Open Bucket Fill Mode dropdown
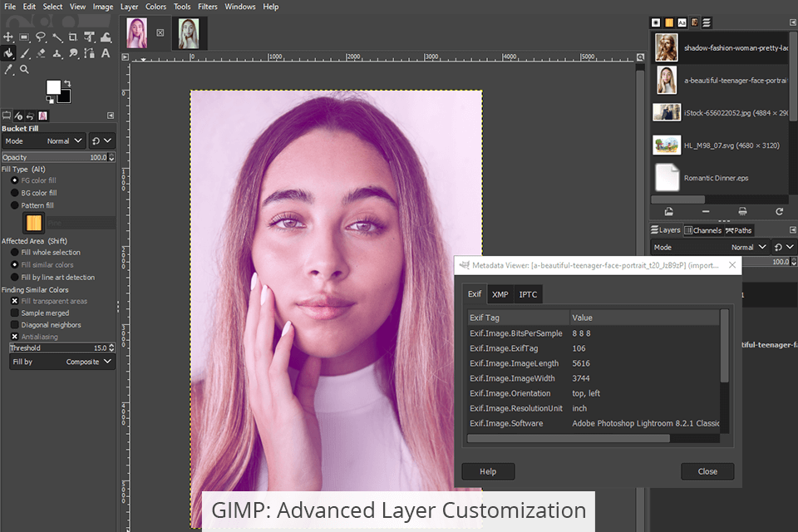 click(x=44, y=141)
